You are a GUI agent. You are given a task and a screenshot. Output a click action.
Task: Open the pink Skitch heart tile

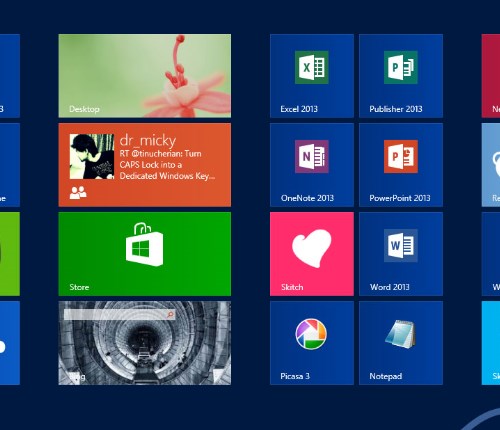click(x=312, y=254)
